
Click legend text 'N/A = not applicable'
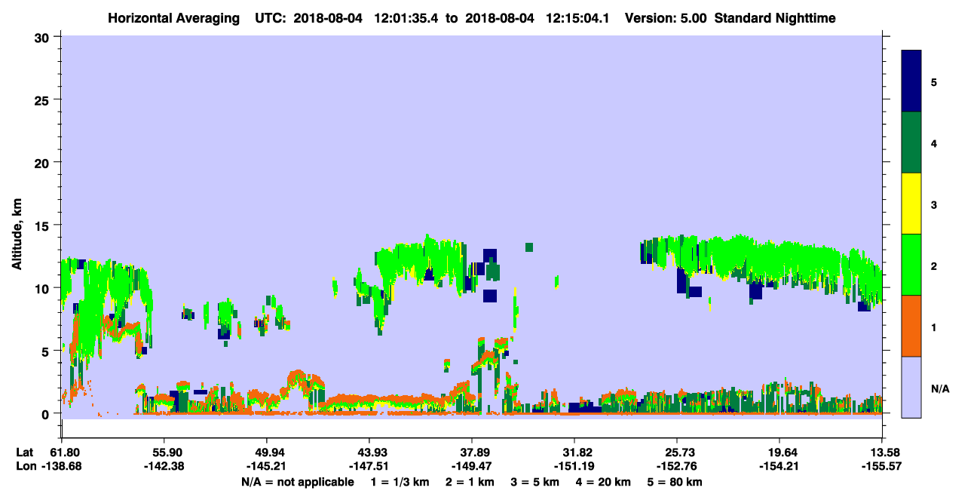[x=298, y=482]
